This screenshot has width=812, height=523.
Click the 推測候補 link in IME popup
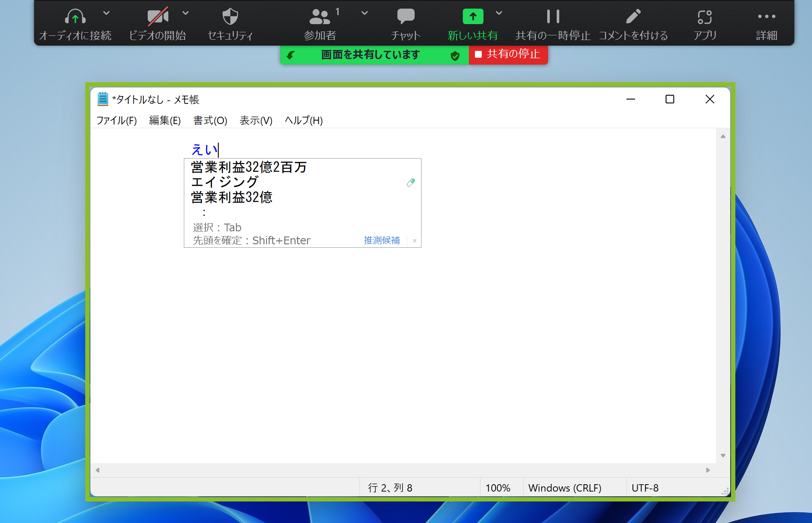(x=381, y=240)
